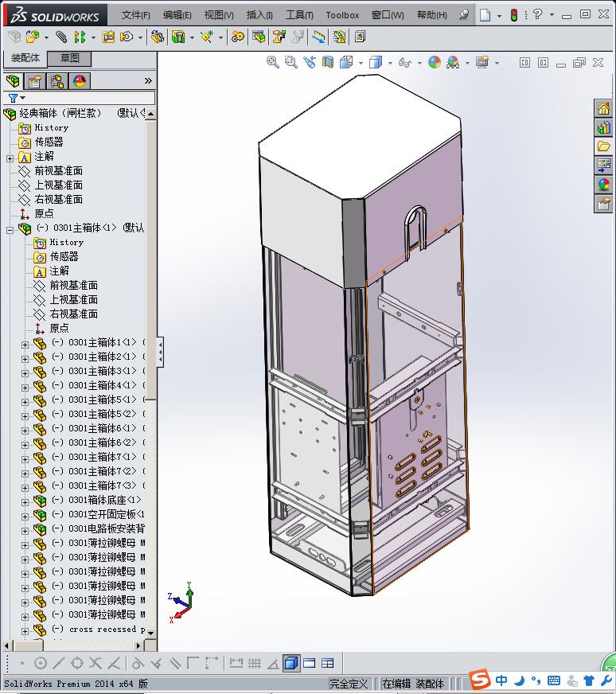The height and width of the screenshot is (694, 616).
Task: Open File Explorer folder icon in task pane
Action: click(x=603, y=146)
